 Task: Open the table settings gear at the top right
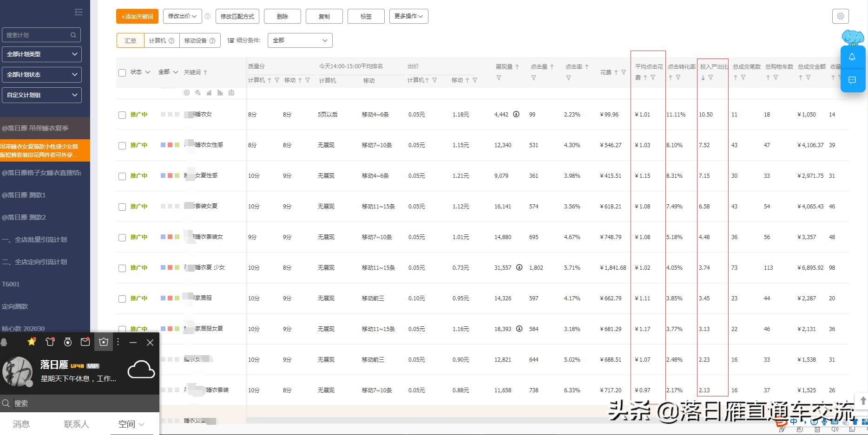click(x=840, y=16)
